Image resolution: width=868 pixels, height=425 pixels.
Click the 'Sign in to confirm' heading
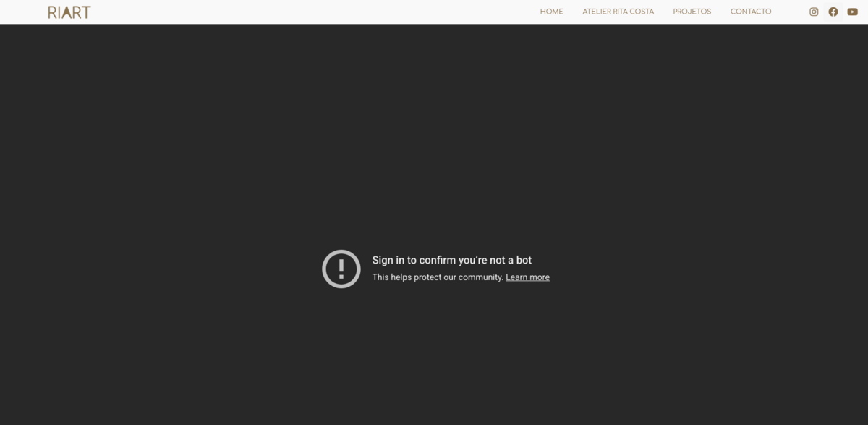(451, 260)
